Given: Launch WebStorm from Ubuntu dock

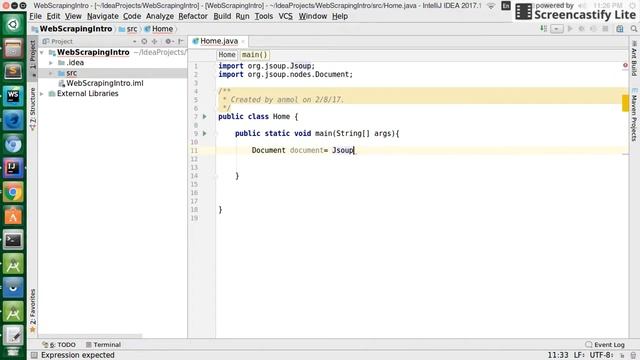Looking at the screenshot, I should (13, 96).
